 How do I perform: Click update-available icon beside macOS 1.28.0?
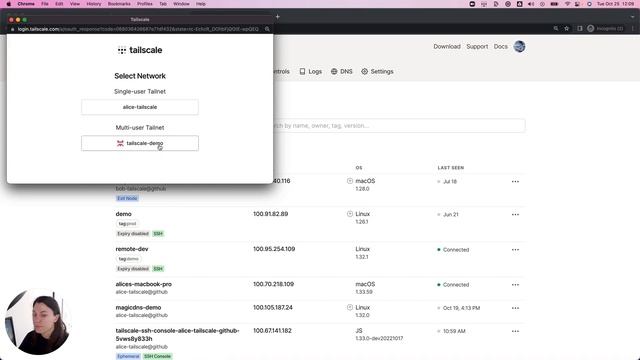pos(350,181)
